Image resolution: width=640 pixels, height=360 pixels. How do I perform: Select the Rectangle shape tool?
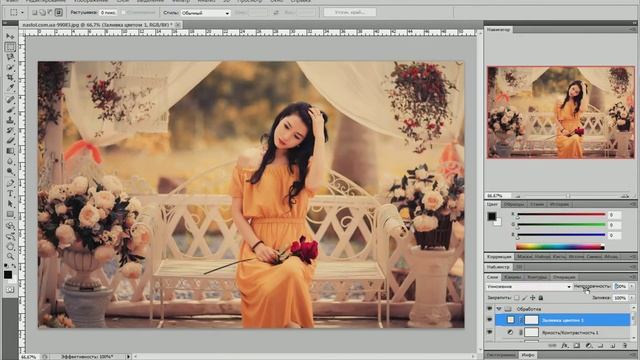tap(10, 213)
